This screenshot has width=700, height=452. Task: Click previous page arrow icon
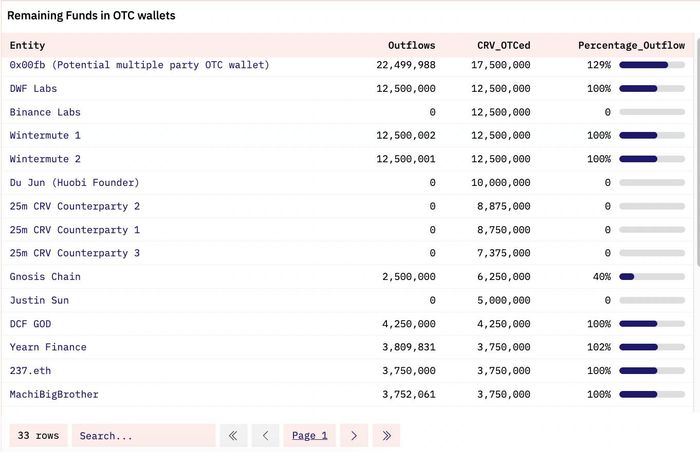(265, 435)
